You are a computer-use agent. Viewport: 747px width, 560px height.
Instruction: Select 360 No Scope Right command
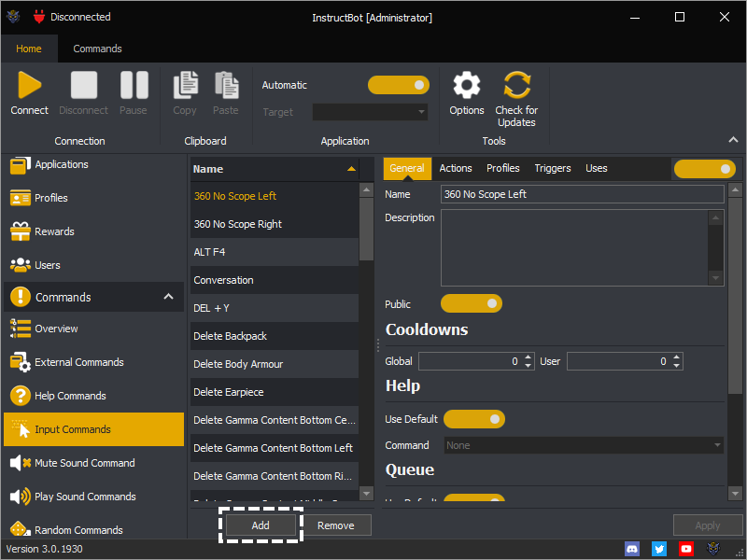click(x=275, y=224)
